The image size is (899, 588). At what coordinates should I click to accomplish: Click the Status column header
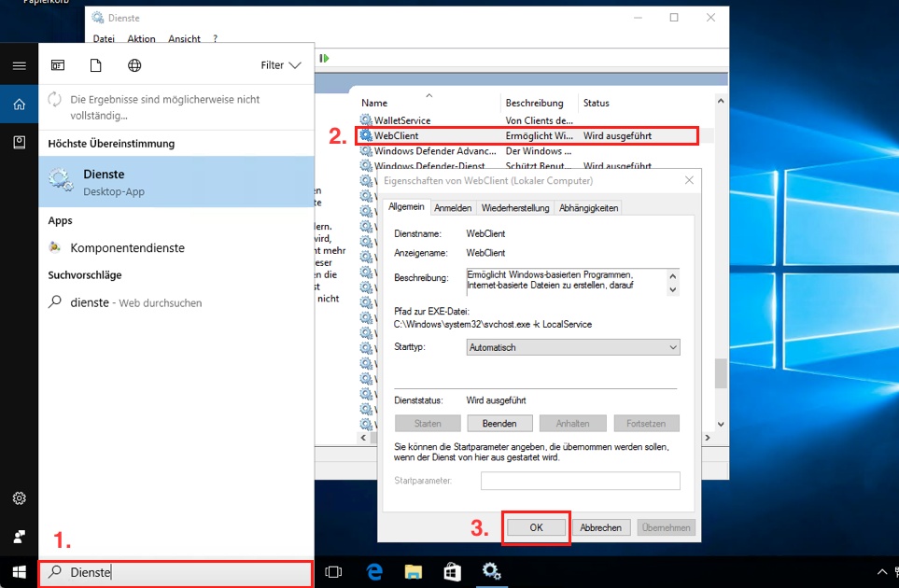click(597, 103)
